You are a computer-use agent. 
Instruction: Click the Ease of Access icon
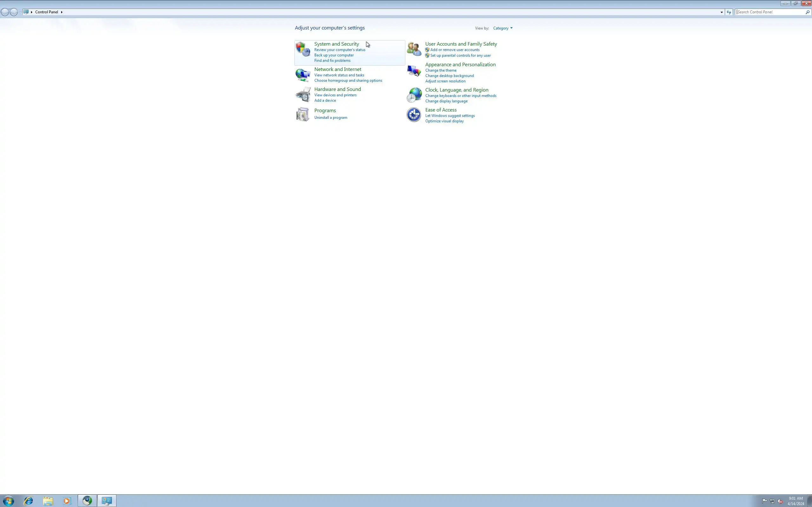pos(414,115)
